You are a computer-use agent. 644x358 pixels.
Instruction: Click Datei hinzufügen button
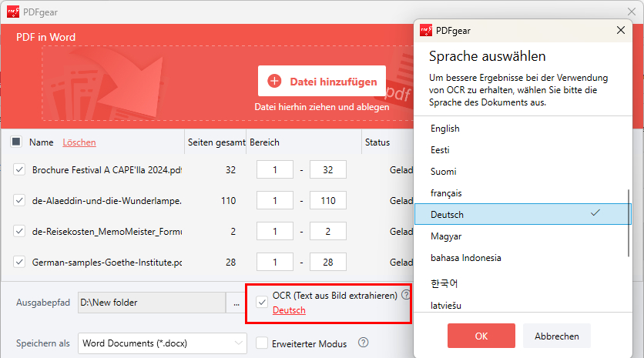pyautogui.click(x=322, y=81)
